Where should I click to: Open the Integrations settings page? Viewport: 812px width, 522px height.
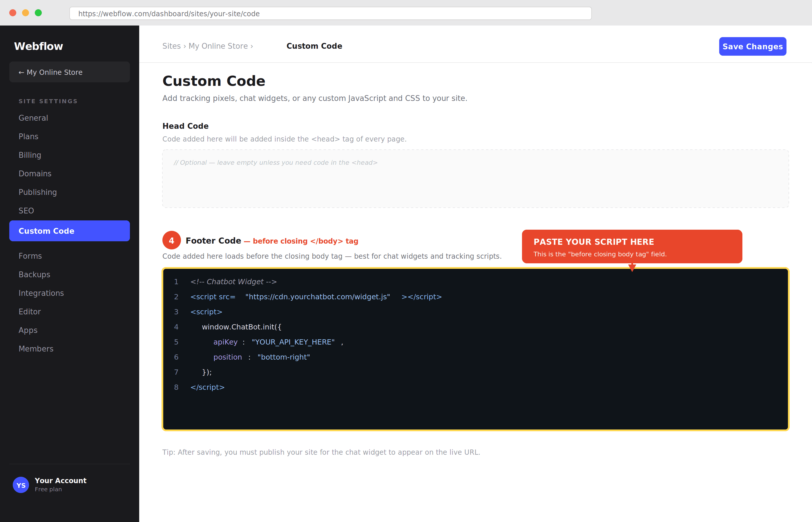[x=41, y=293]
